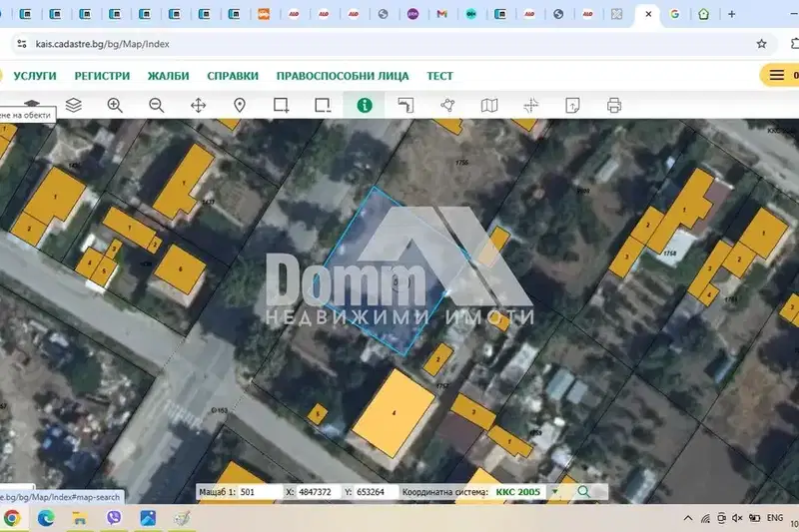The width and height of the screenshot is (799, 532).
Task: Activate the pan map arrows tool
Action: 198,106
